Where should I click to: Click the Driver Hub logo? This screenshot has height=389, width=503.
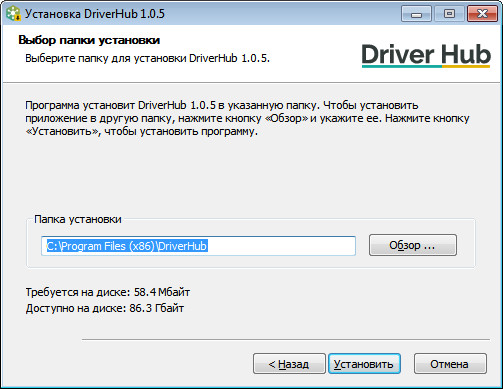(x=426, y=55)
